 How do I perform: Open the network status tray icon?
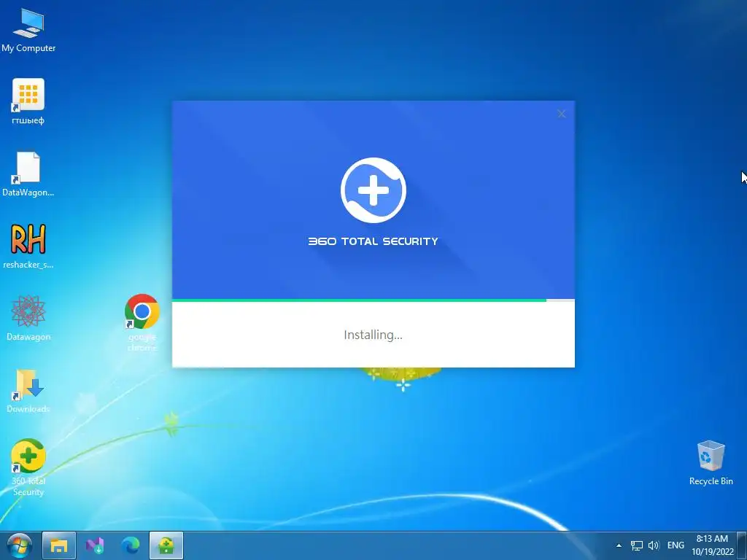[636, 545]
